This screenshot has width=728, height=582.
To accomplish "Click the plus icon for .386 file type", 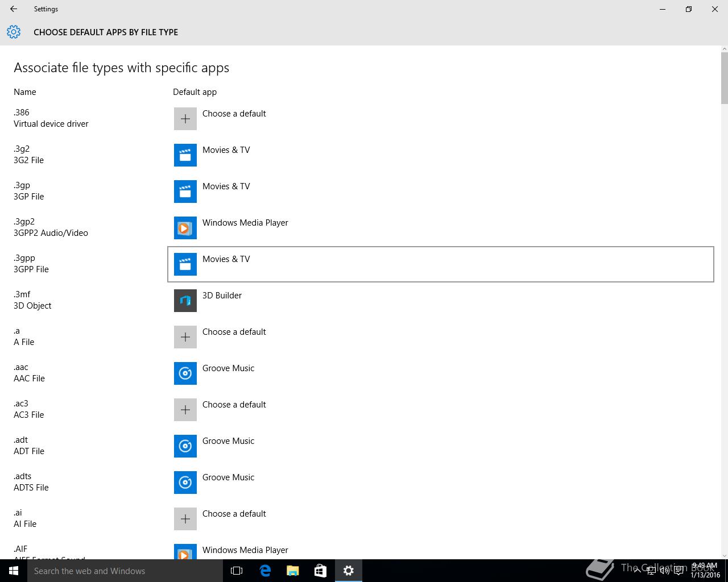I will tap(185, 119).
